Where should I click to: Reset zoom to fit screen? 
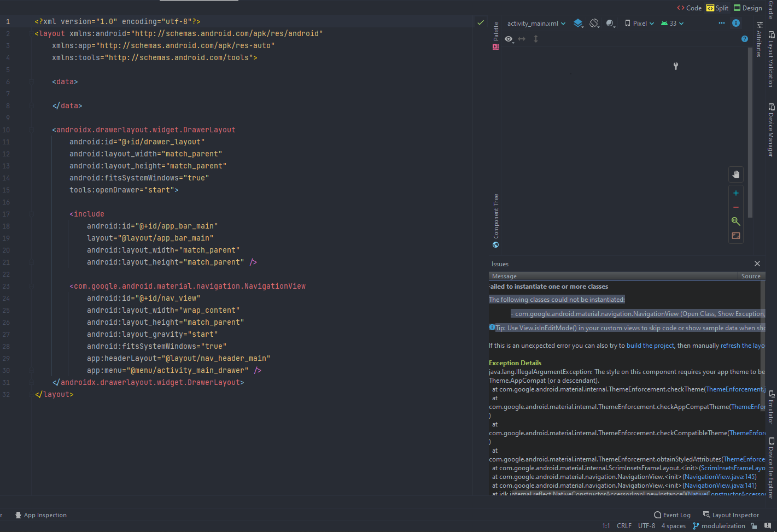pos(735,235)
